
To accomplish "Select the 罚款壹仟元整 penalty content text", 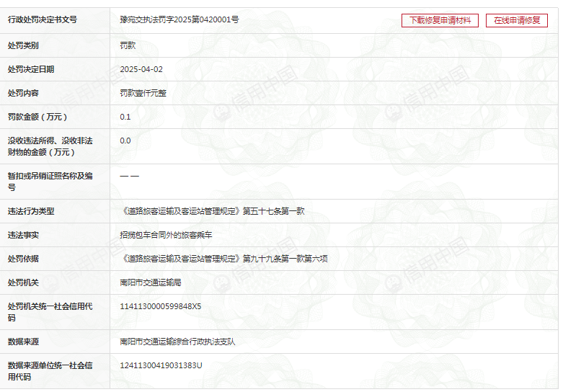I will click(143, 93).
